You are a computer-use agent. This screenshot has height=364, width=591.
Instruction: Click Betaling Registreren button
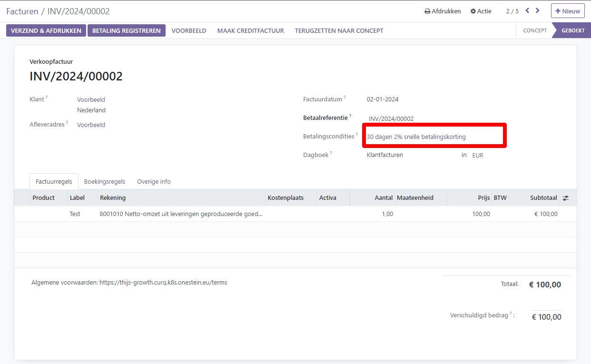[x=126, y=30]
